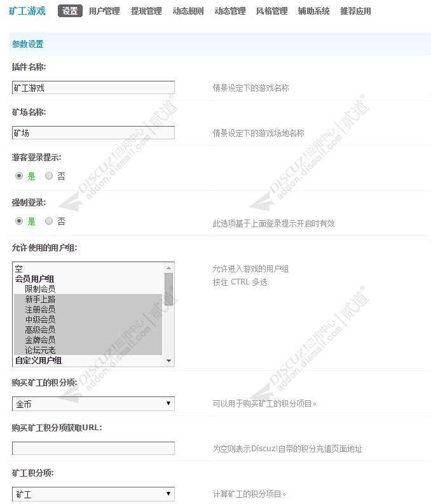Open 购买矿工的积分项 dropdown showing 金币
The image size is (431, 504).
(x=93, y=403)
